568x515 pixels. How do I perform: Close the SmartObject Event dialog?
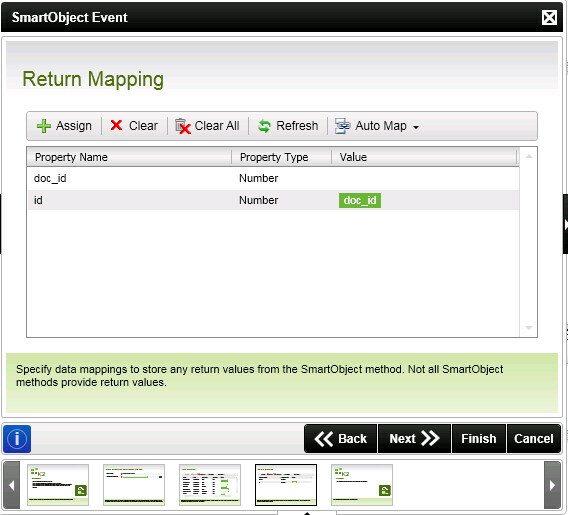point(549,17)
